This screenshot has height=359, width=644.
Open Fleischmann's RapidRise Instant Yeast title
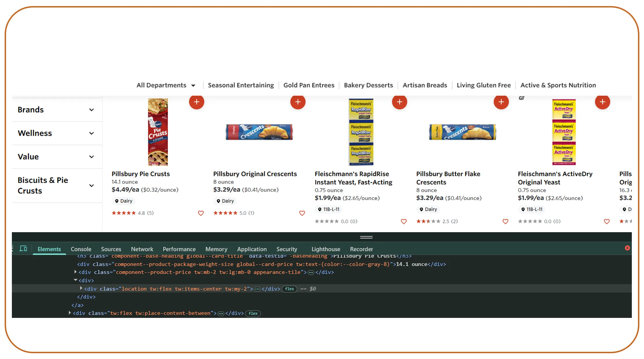click(353, 178)
